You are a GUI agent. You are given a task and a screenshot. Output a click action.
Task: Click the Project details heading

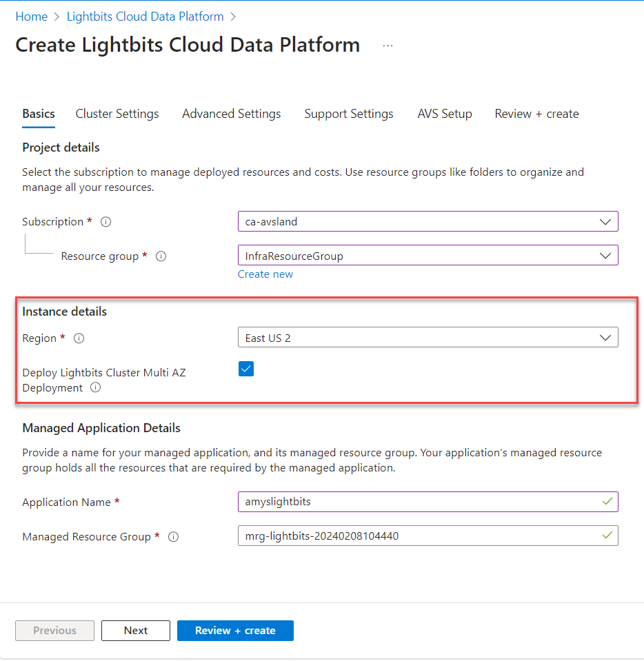pos(61,148)
